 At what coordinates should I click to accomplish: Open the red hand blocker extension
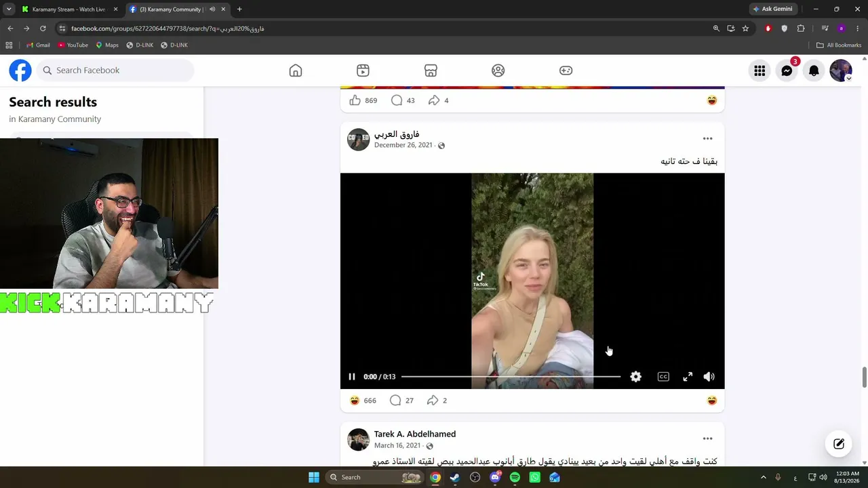768,28
